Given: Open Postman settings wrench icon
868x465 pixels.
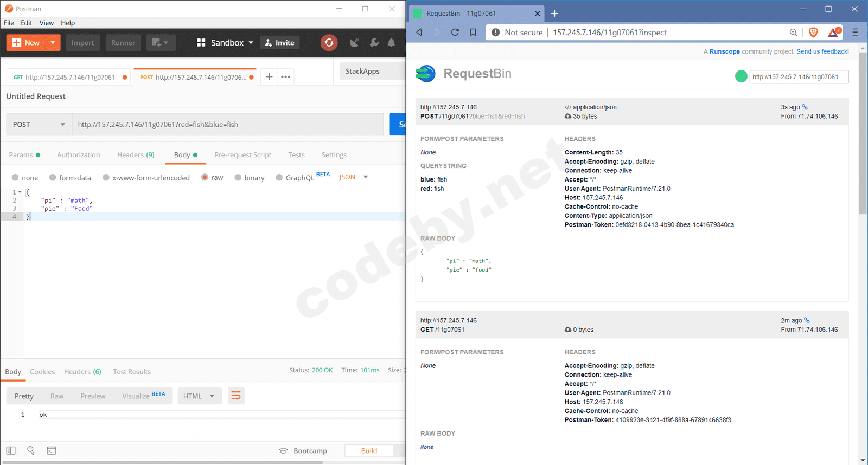Looking at the screenshot, I should point(374,42).
